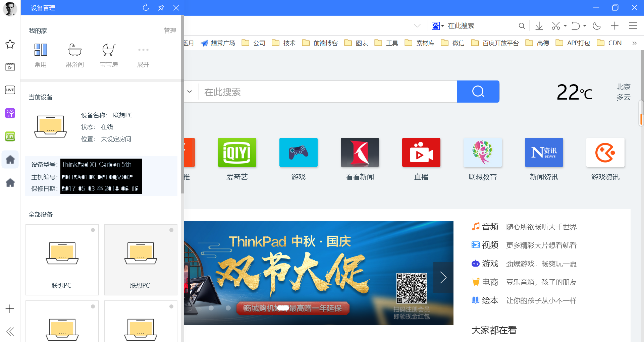Open the video player sidebar icon

click(10, 67)
